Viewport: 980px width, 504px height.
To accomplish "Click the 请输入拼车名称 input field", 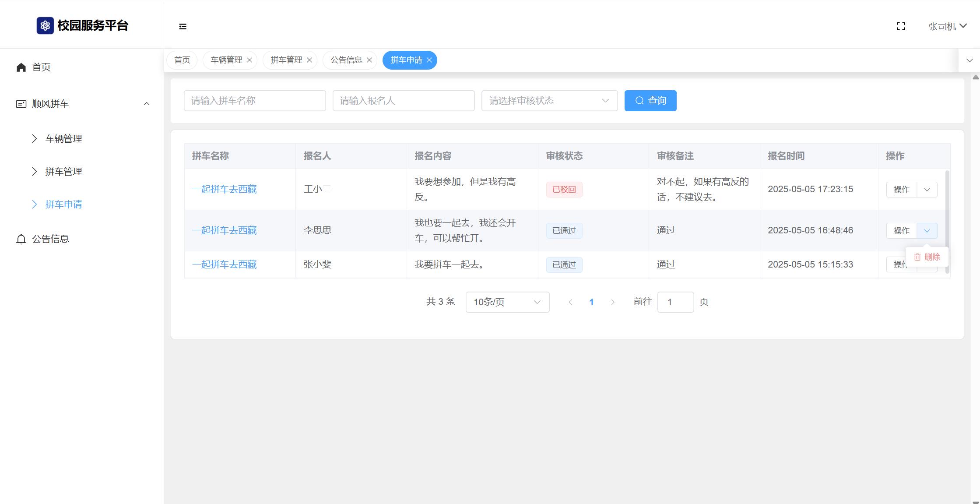I will 255,101.
